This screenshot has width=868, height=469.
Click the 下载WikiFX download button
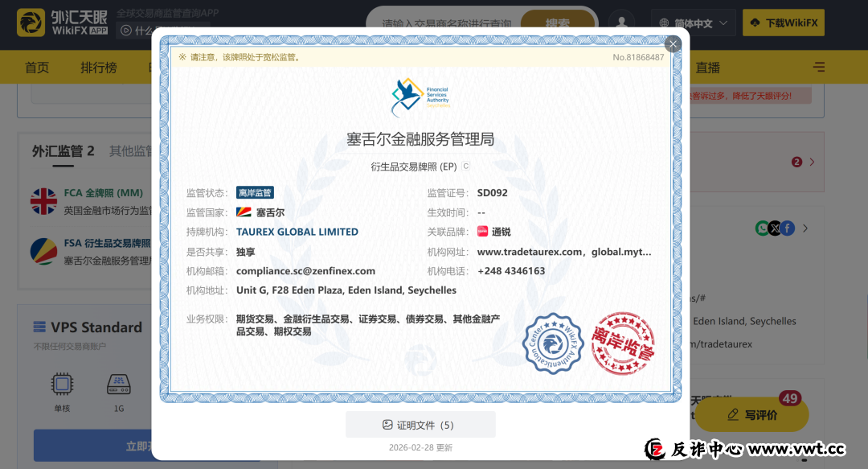point(783,23)
